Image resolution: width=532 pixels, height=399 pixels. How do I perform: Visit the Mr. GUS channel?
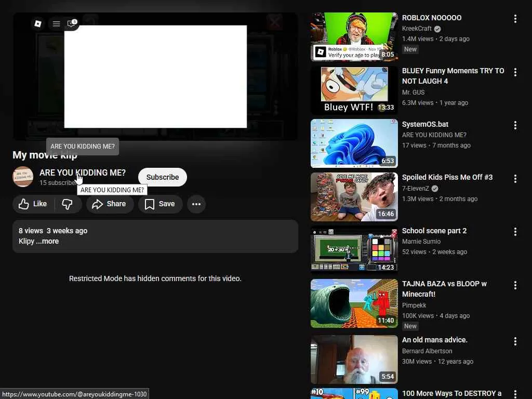pyautogui.click(x=413, y=92)
